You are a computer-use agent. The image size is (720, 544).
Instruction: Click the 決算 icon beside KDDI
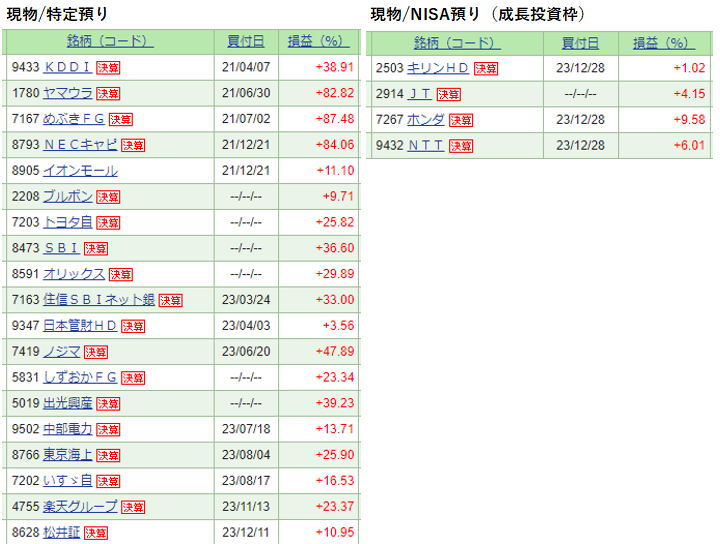click(x=108, y=68)
